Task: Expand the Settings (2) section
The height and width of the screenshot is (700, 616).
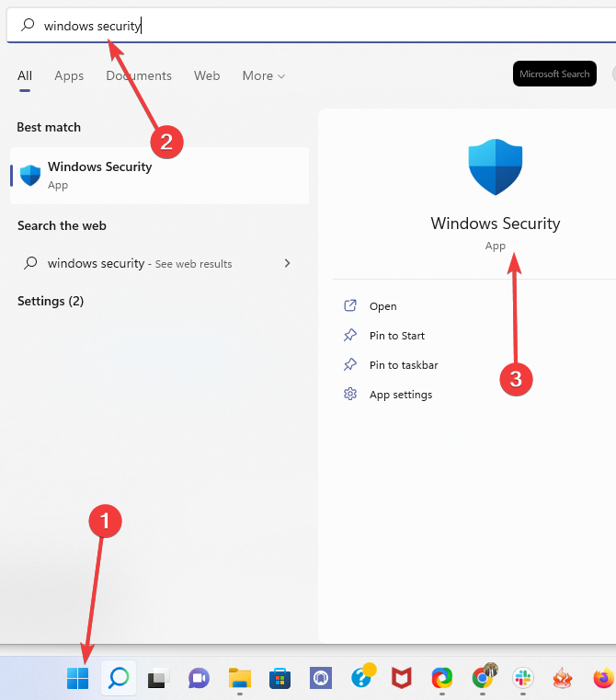Action: pos(51,301)
